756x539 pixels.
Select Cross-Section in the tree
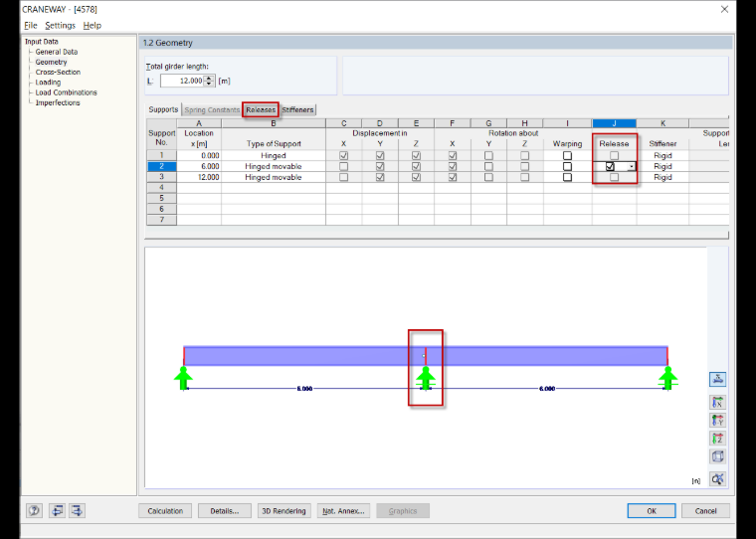58,73
